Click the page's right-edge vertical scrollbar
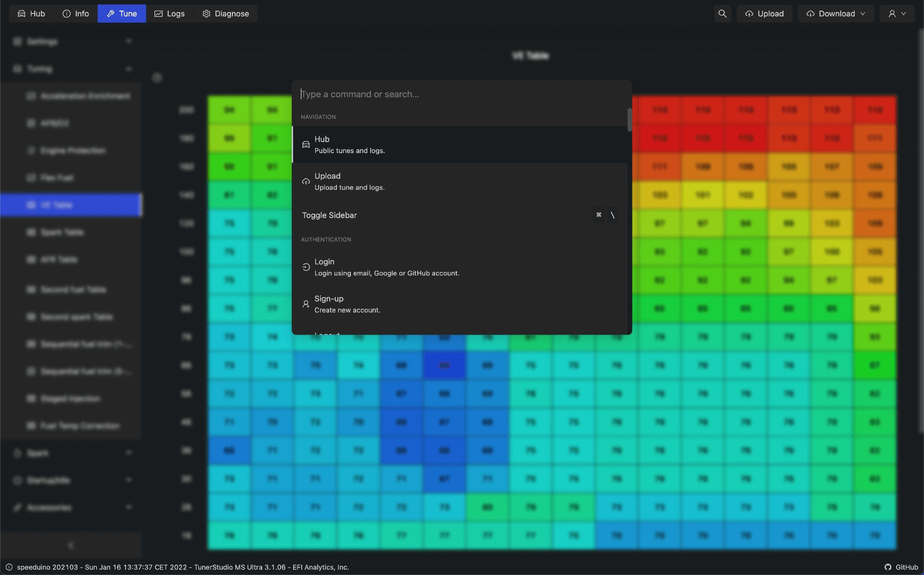Image resolution: width=924 pixels, height=575 pixels. point(921,231)
